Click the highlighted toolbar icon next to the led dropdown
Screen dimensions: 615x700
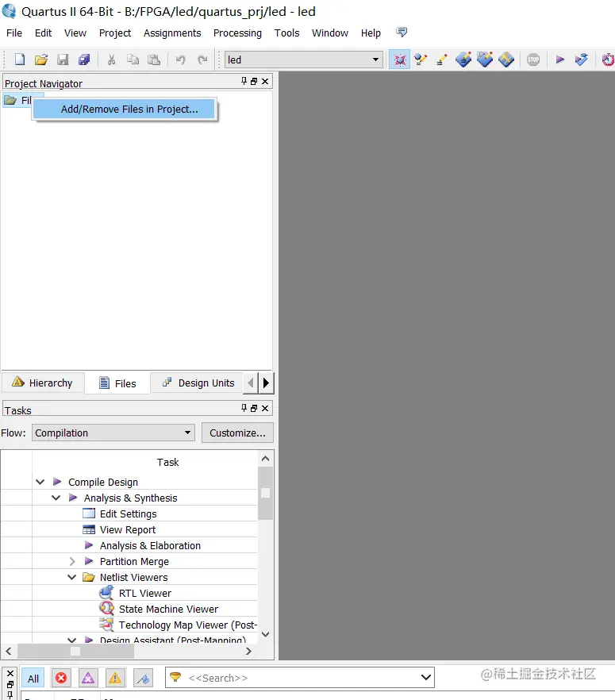(399, 60)
